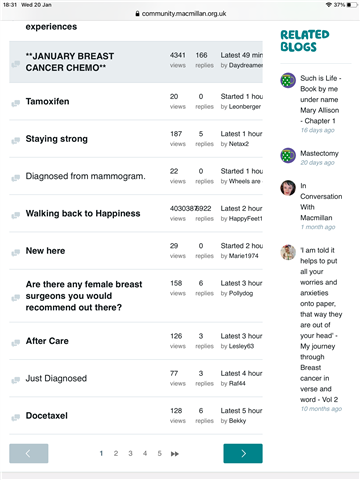This screenshot has height=480, width=360.
Task: Tap the fast-forward last pages icon
Action: pyautogui.click(x=175, y=454)
